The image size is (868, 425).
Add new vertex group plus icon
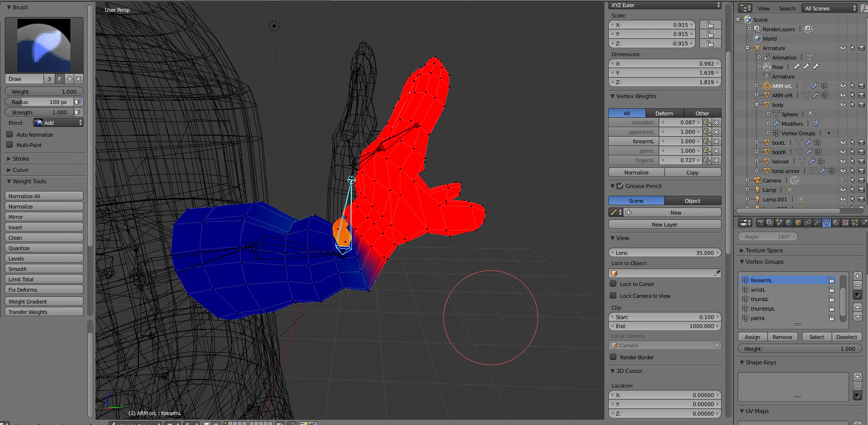tap(858, 276)
